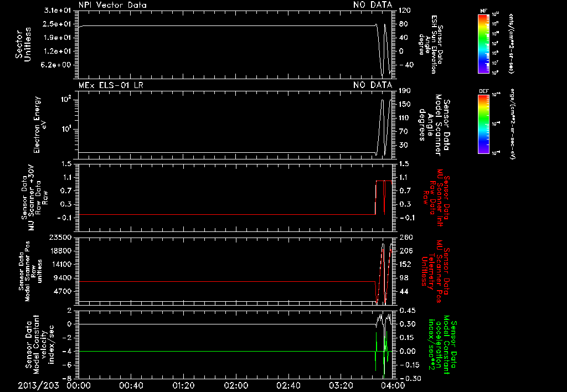
Task: Click the '9400' scanner position tick value
Action: [63, 278]
